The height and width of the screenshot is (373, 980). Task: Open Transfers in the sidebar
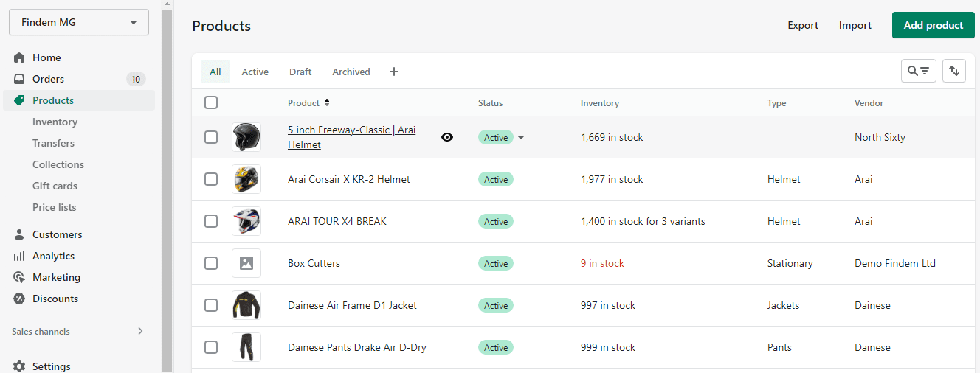(53, 143)
